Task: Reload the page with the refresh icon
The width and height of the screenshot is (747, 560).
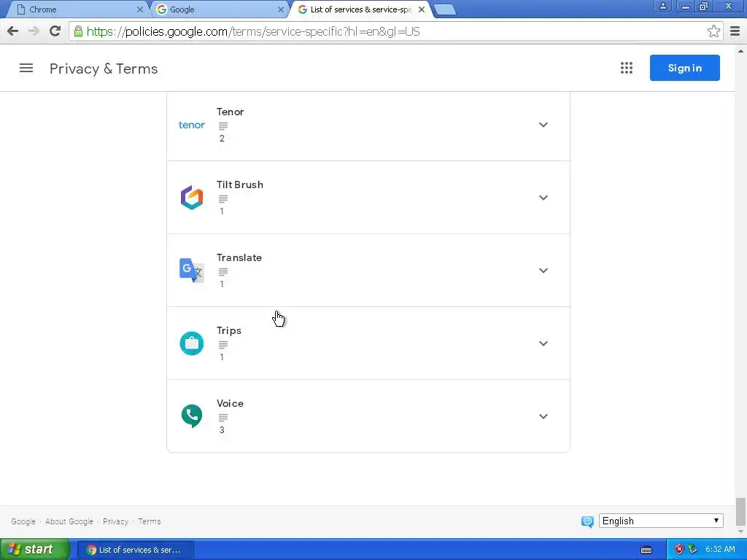Action: (x=55, y=31)
